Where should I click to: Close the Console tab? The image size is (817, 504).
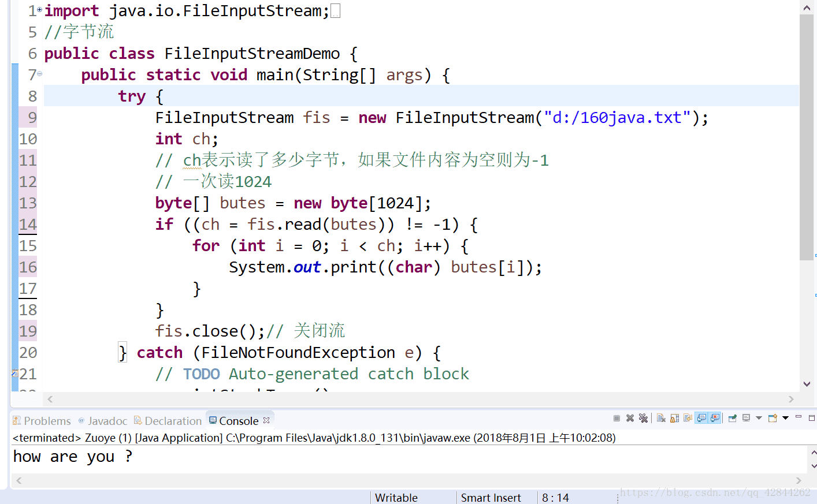(x=266, y=420)
